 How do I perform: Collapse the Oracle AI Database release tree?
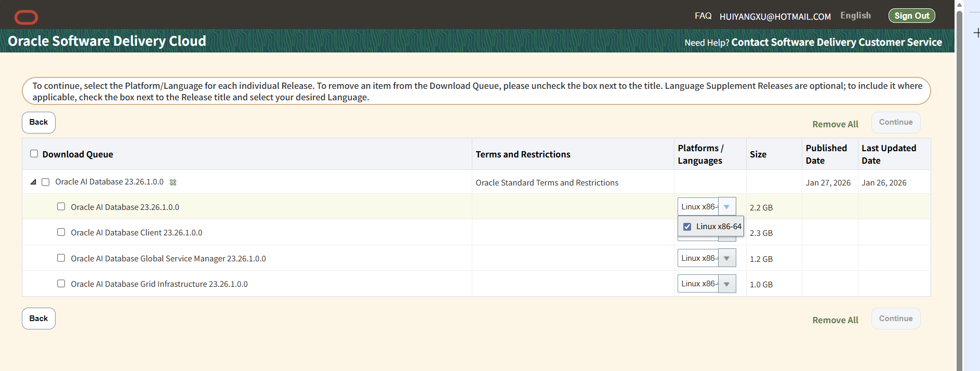click(33, 182)
